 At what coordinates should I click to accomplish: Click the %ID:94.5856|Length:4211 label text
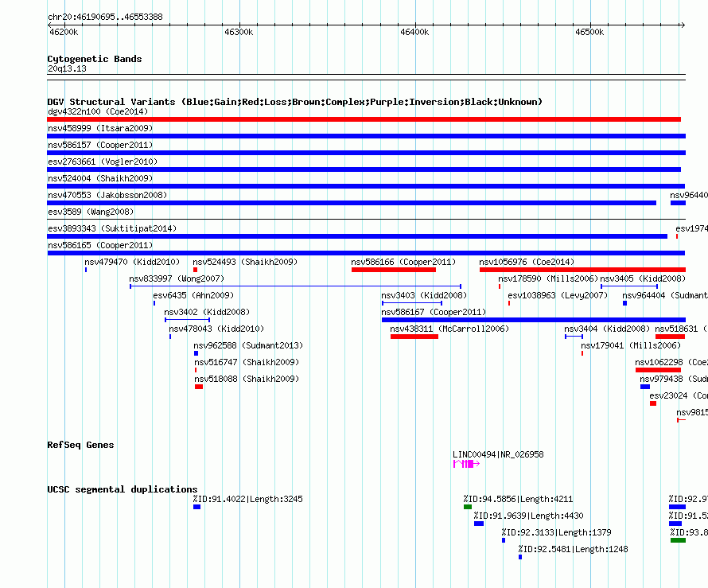coord(519,499)
